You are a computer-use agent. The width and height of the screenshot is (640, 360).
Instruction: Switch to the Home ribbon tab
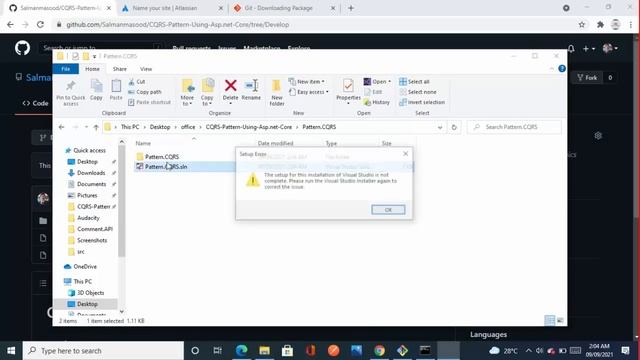coord(92,69)
